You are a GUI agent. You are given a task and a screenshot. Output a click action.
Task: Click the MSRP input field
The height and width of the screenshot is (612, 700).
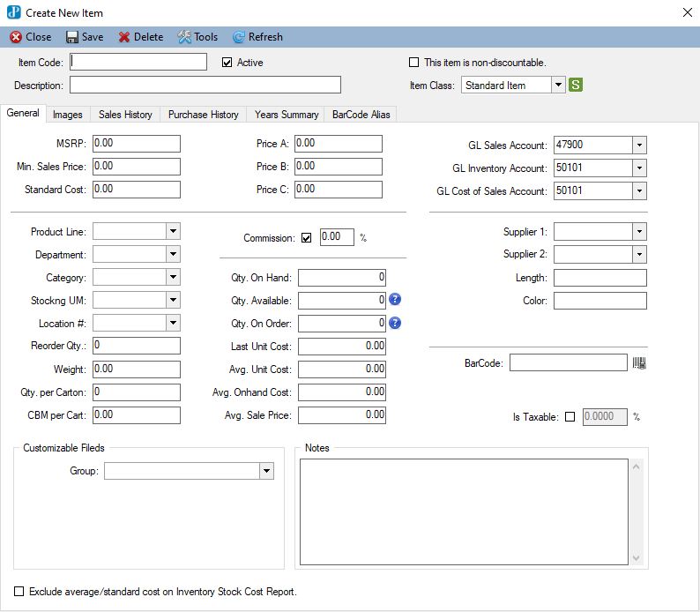tap(137, 144)
